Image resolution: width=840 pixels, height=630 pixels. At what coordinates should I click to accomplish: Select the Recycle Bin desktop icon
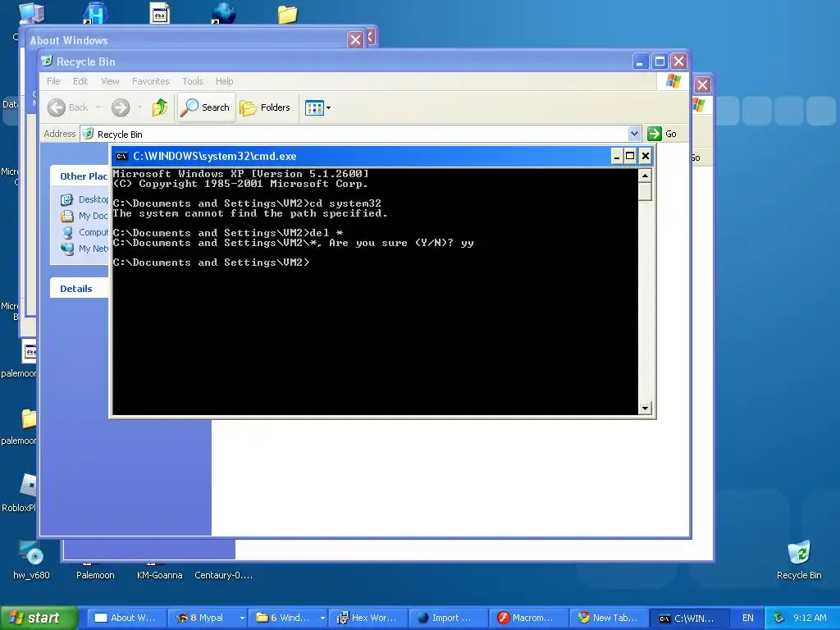799,559
